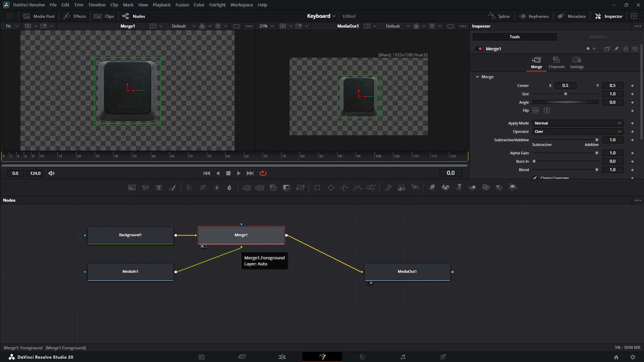The width and height of the screenshot is (644, 362).
Task: Add a Brightness Contrast node from the toolbar
Action: click(217, 188)
